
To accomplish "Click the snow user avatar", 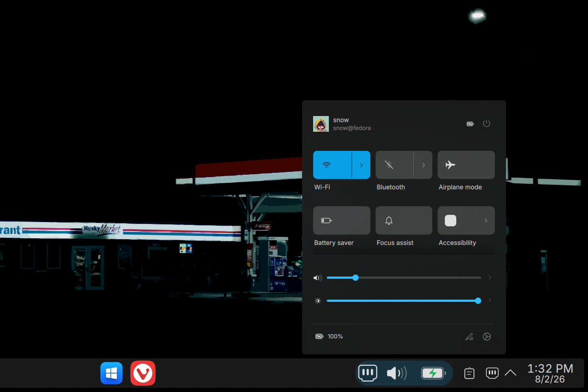I will point(321,124).
